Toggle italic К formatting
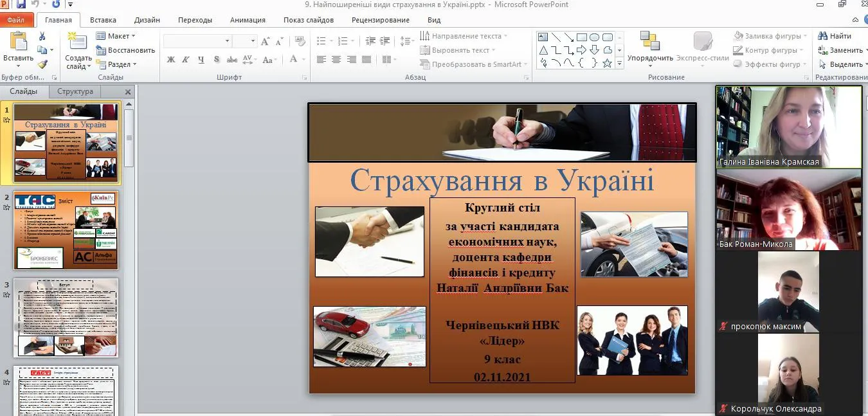868x416 pixels. pyautogui.click(x=186, y=59)
